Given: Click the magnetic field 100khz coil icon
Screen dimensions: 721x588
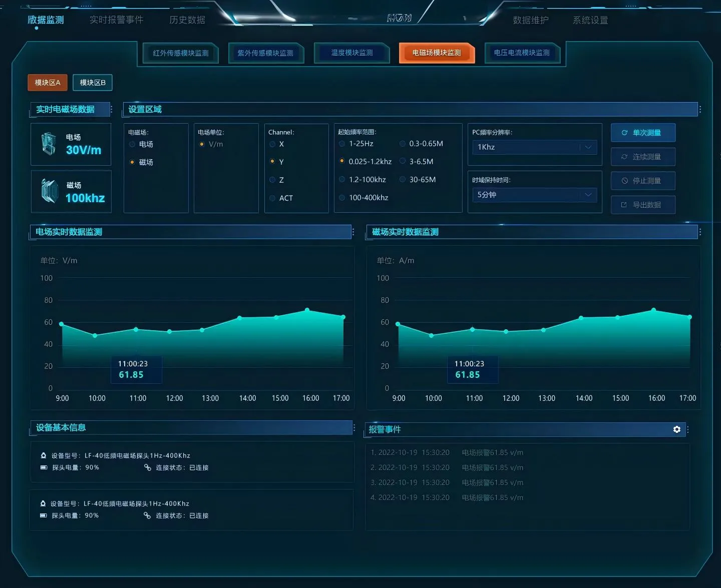Looking at the screenshot, I should pyautogui.click(x=49, y=191).
